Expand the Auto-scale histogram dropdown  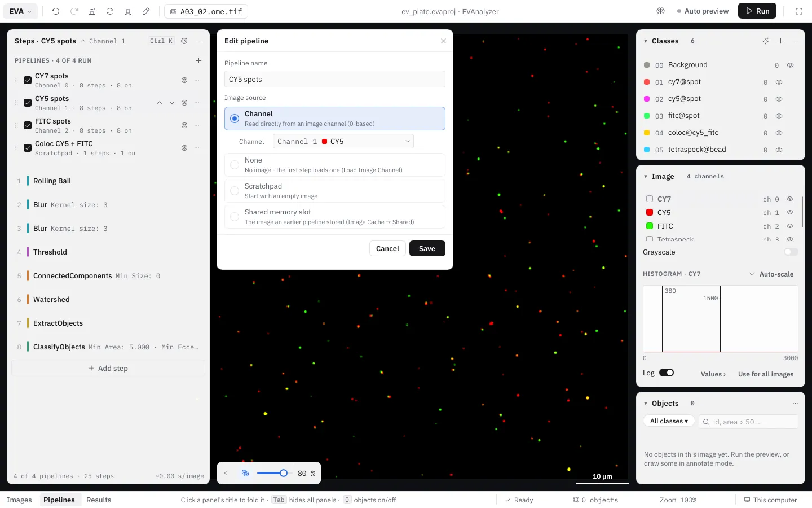click(x=771, y=274)
